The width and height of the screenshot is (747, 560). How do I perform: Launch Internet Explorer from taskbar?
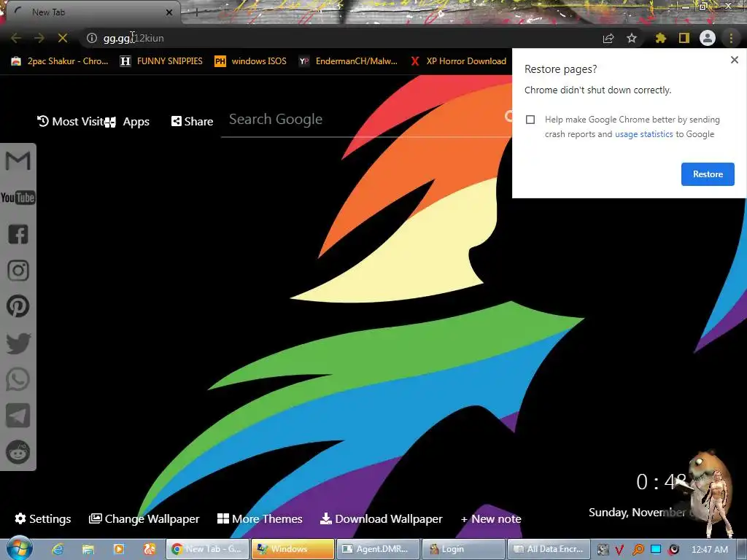pyautogui.click(x=58, y=549)
